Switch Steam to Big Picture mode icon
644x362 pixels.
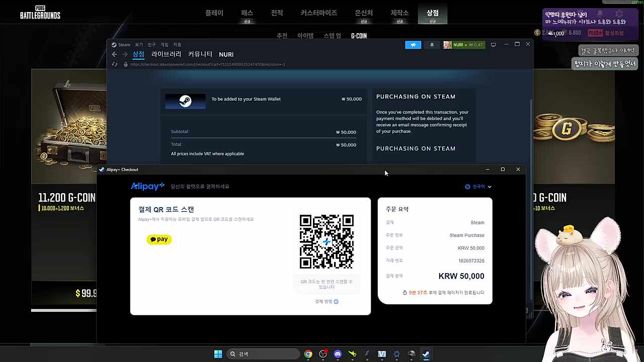pos(493,45)
